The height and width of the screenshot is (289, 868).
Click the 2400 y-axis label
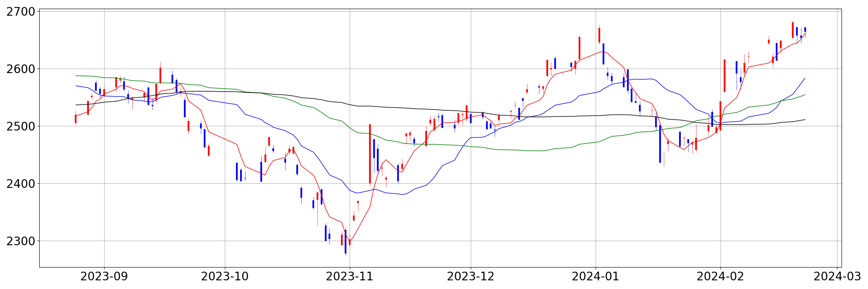click(21, 183)
